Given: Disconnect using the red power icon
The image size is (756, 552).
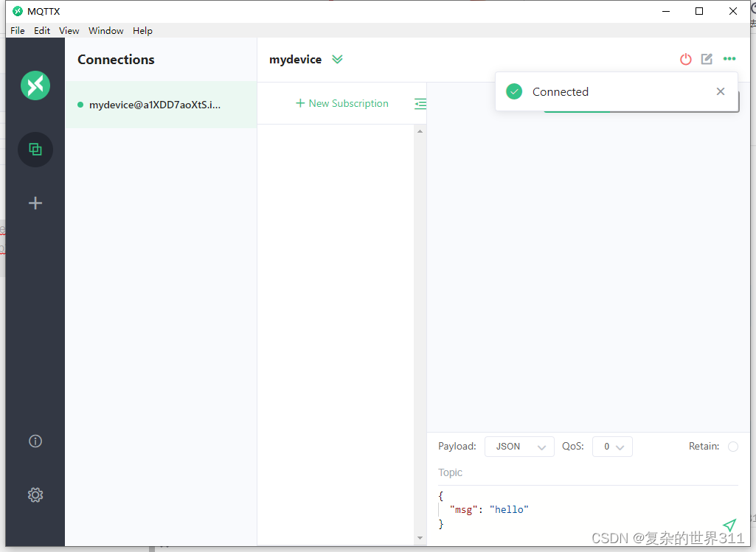Looking at the screenshot, I should click(686, 59).
